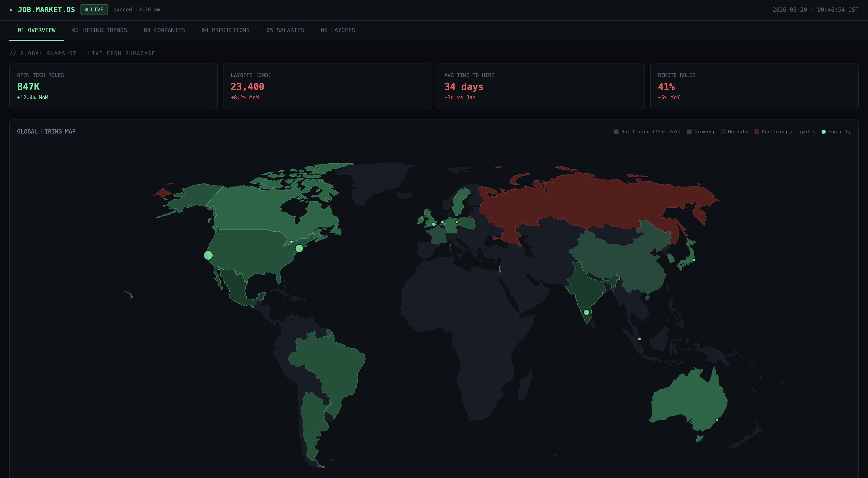Click the synced 12:30 am link
The width and height of the screenshot is (868, 478).
137,10
